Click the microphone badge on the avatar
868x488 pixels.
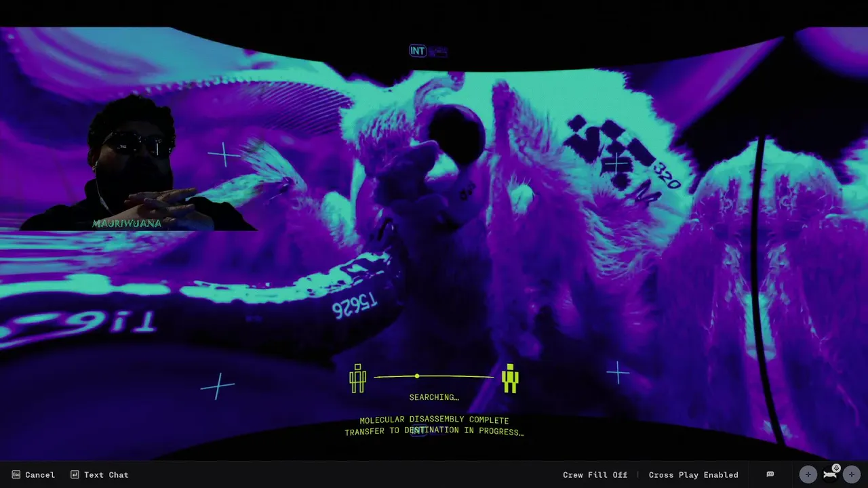coord(836,468)
